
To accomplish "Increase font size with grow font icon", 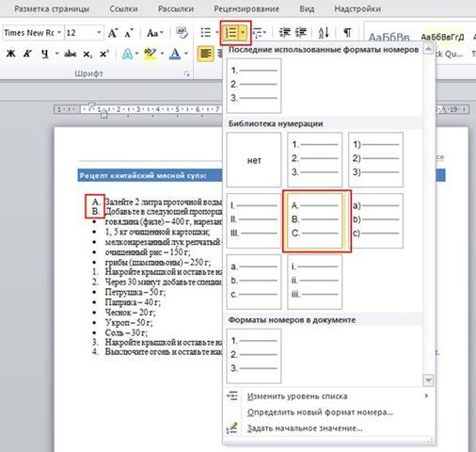I will [113, 33].
